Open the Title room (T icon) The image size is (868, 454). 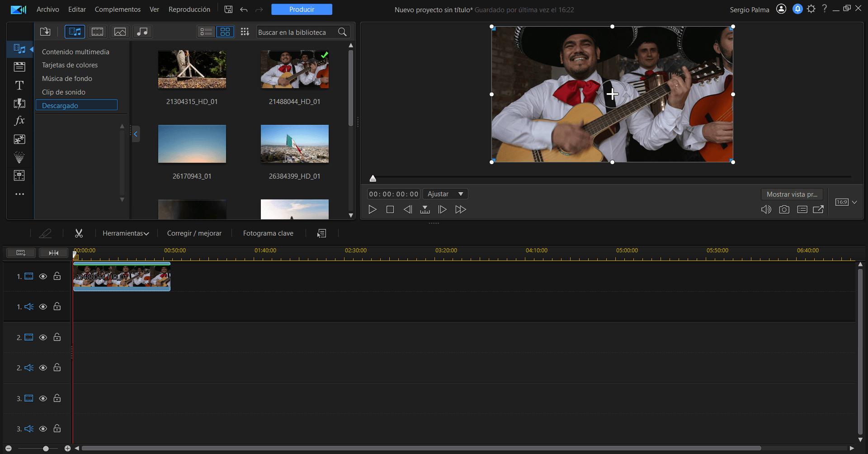coord(19,85)
